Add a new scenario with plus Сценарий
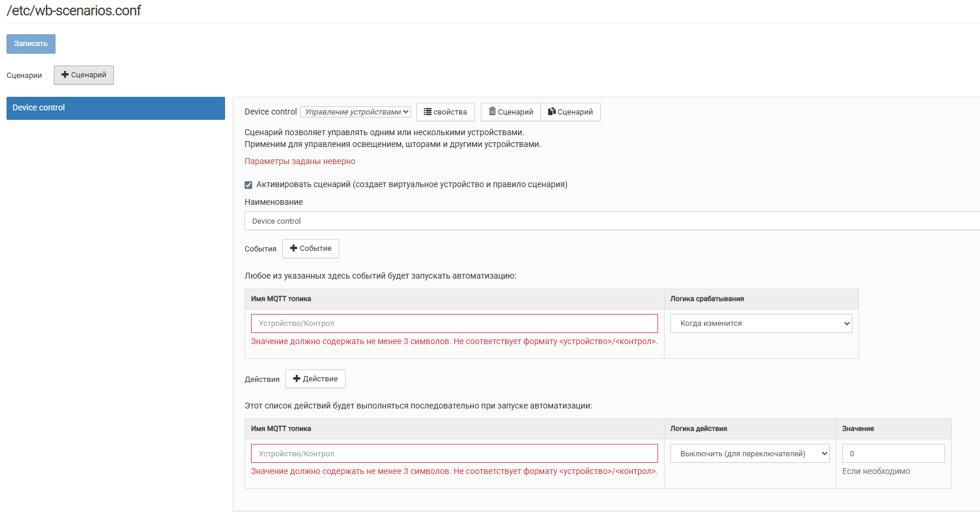The height and width of the screenshot is (523, 980). [84, 75]
